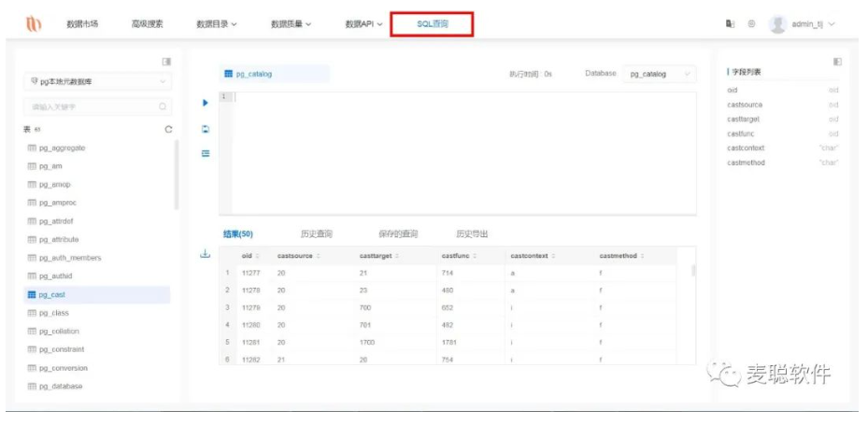Switch to the SQL查询 tab
This screenshot has height=425, width=868.
[432, 24]
